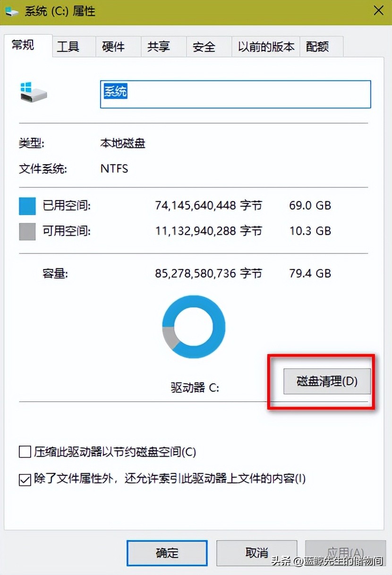
Task: Click inside the drive name text field
Action: (x=235, y=94)
